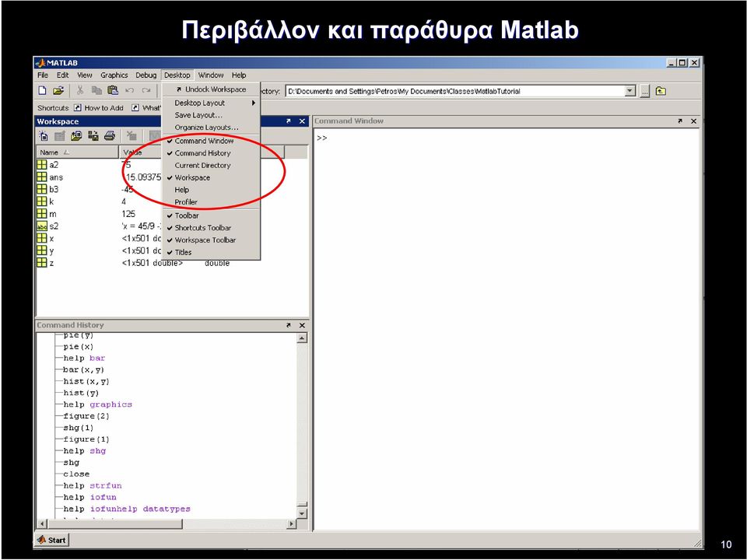Viewport: 747px width, 560px height.
Task: Toggle Titles check in Desktop menu
Action: 211,253
